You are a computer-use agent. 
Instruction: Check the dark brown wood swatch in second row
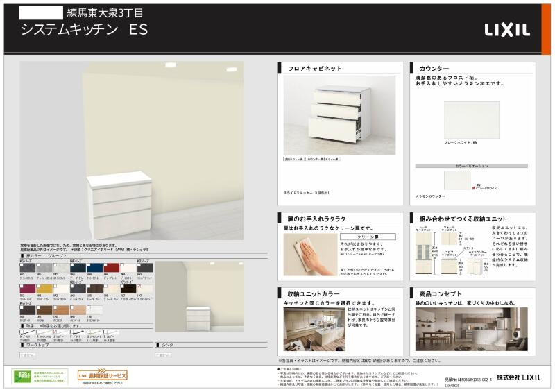89,286
